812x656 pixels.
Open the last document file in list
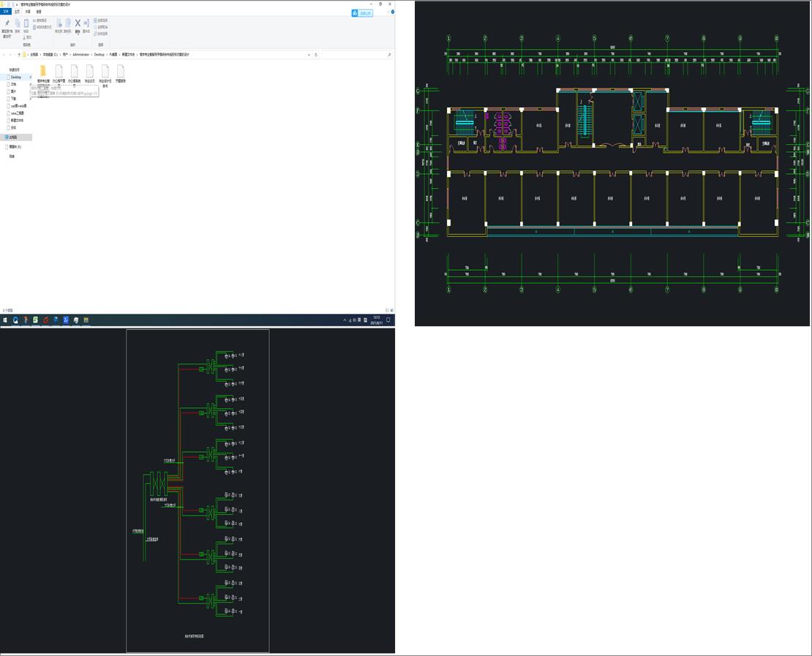(x=121, y=71)
